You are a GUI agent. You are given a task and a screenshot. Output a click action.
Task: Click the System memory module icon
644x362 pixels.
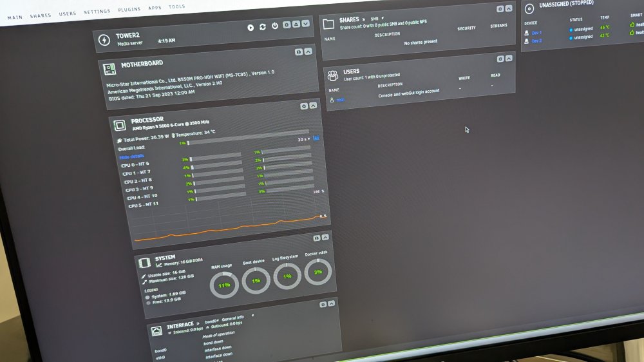144,263
